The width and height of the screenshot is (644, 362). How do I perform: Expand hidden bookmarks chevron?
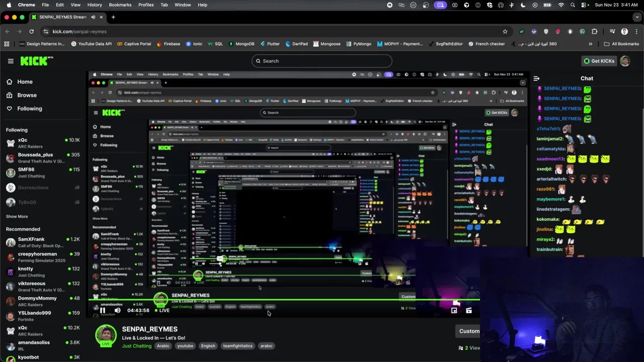coord(591,44)
